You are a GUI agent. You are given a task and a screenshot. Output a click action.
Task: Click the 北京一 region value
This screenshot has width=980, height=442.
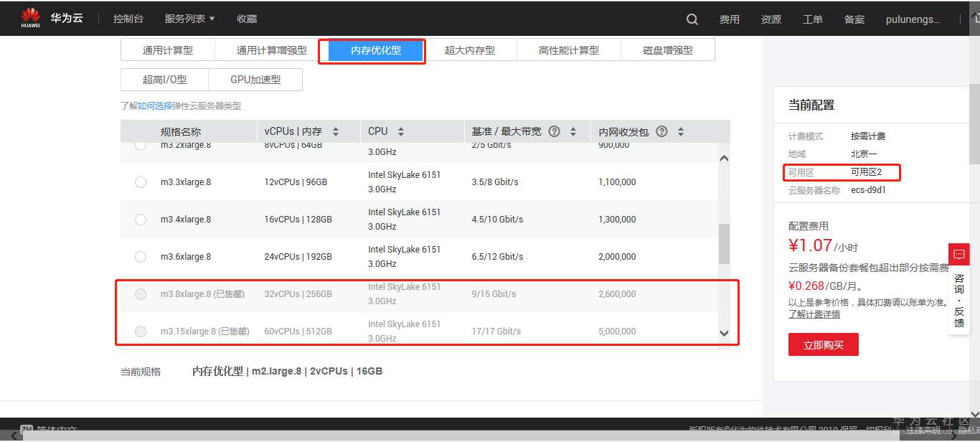(x=864, y=154)
